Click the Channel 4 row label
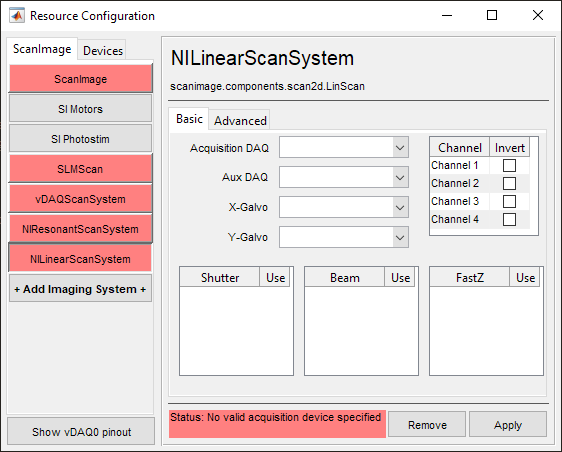Viewport: 562px width, 452px height. pos(454,219)
